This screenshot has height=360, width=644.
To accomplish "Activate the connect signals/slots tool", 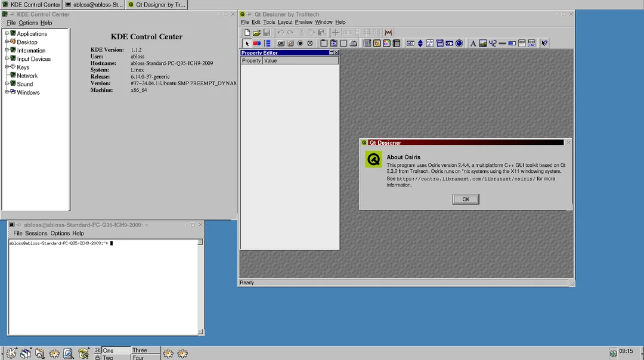I will pyautogui.click(x=257, y=43).
